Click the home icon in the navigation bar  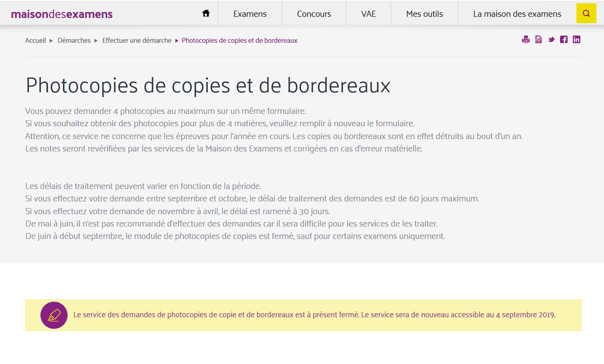[x=205, y=14]
